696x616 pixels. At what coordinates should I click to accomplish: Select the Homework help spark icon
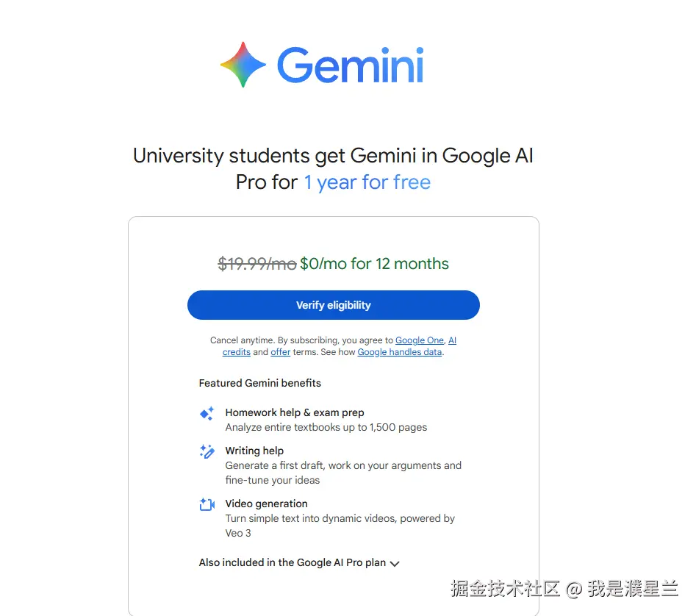tap(207, 412)
